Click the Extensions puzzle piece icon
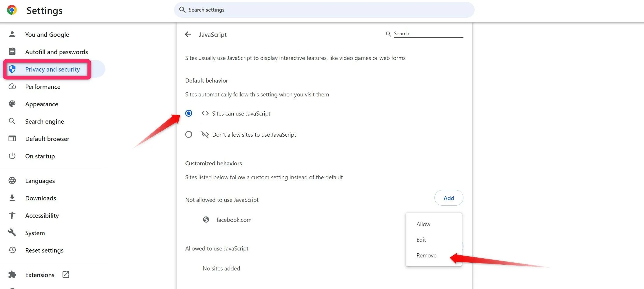644x289 pixels. point(12,275)
